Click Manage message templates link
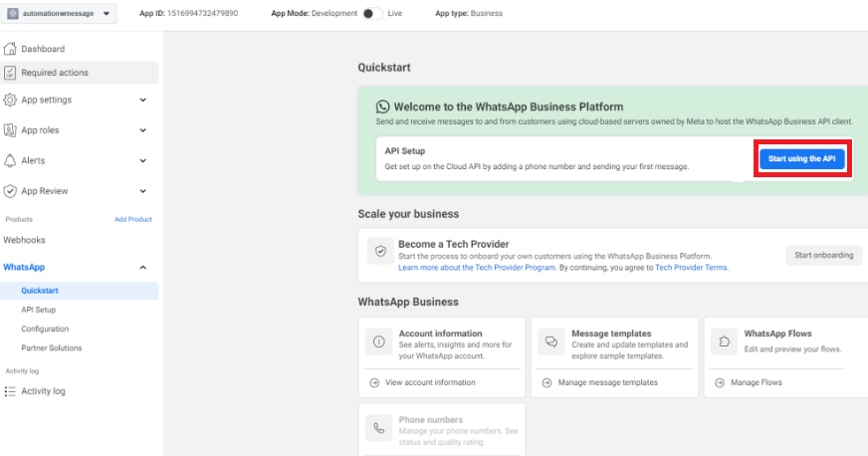868x456 pixels. coord(608,382)
